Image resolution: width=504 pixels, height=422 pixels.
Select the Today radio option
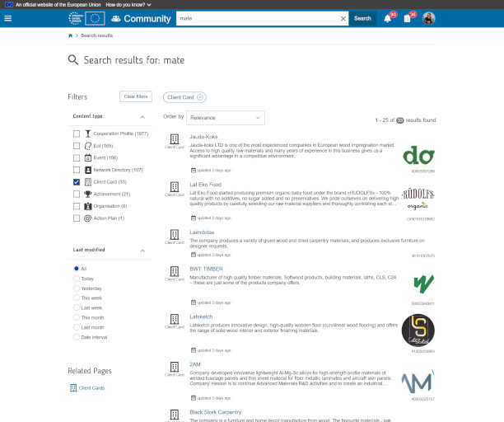pyautogui.click(x=77, y=279)
